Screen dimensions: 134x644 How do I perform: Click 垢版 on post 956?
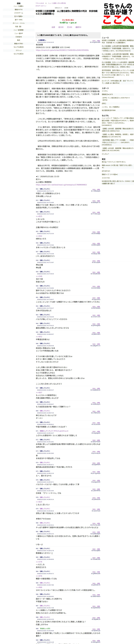coord(94,244)
